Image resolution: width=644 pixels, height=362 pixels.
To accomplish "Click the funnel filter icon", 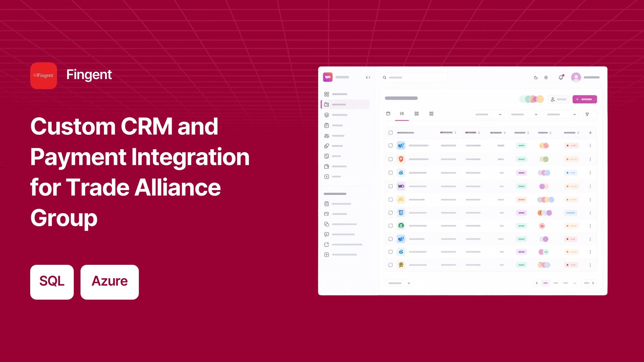I will pyautogui.click(x=587, y=114).
